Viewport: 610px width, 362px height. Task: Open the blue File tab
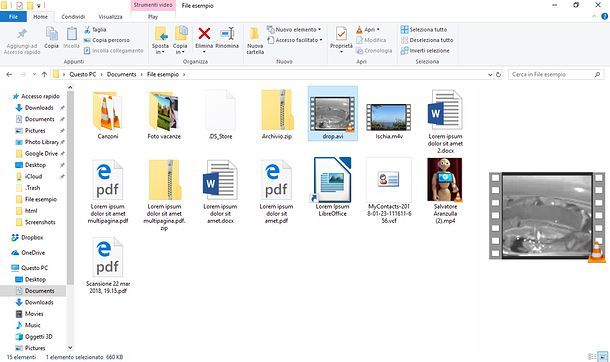pos(13,17)
